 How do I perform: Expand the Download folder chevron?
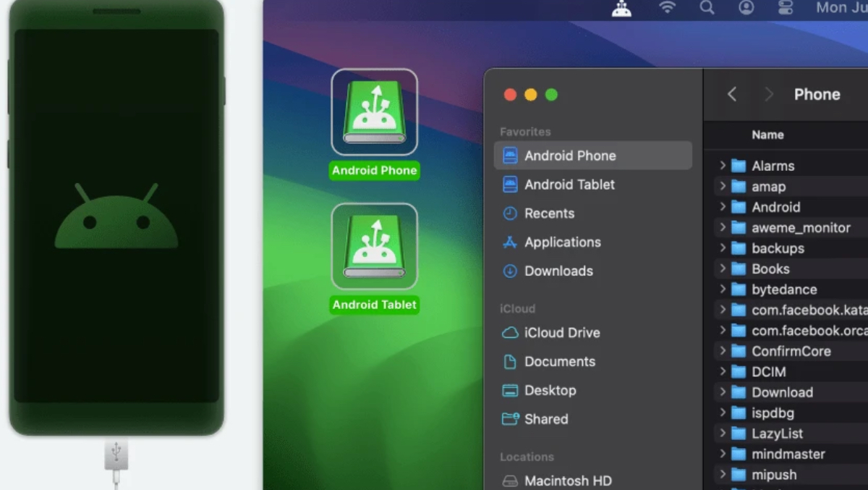pos(722,392)
